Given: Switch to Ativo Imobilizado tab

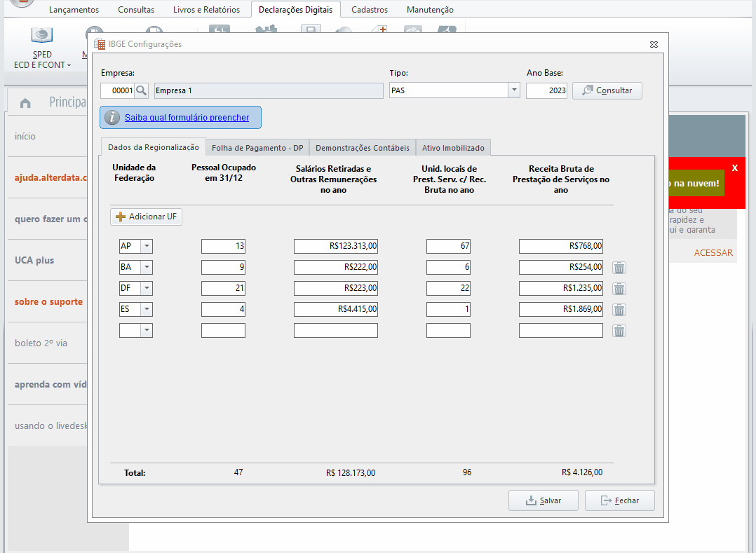Looking at the screenshot, I should coord(453,148).
